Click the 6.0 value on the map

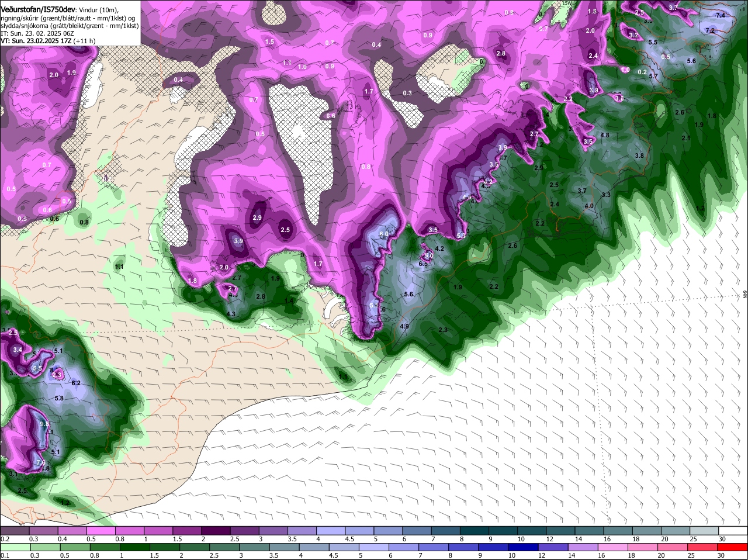(384, 234)
